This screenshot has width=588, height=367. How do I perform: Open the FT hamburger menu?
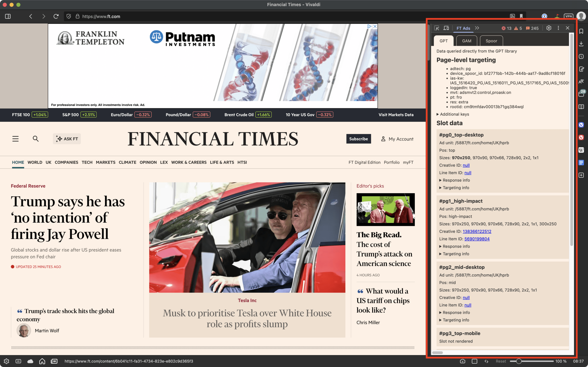click(16, 139)
